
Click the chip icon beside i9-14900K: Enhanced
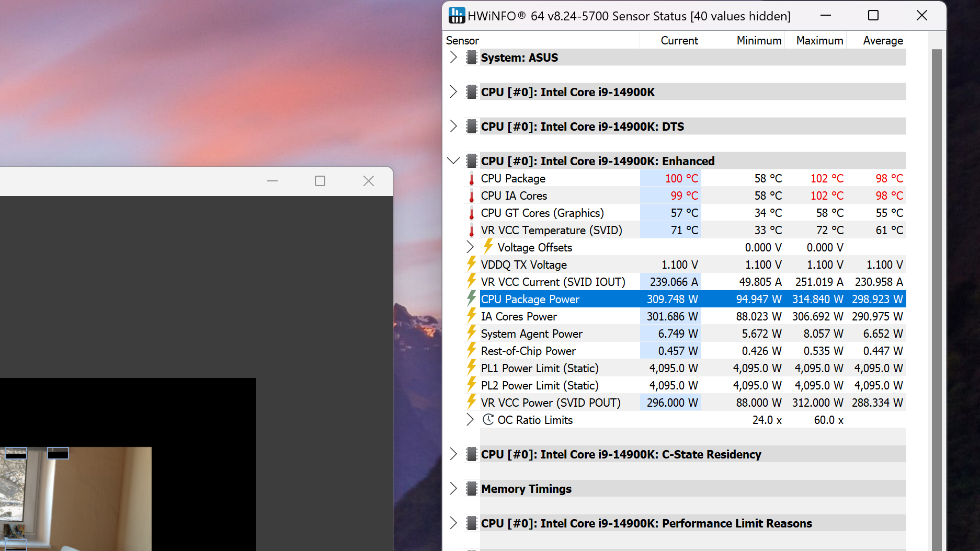[x=472, y=161]
